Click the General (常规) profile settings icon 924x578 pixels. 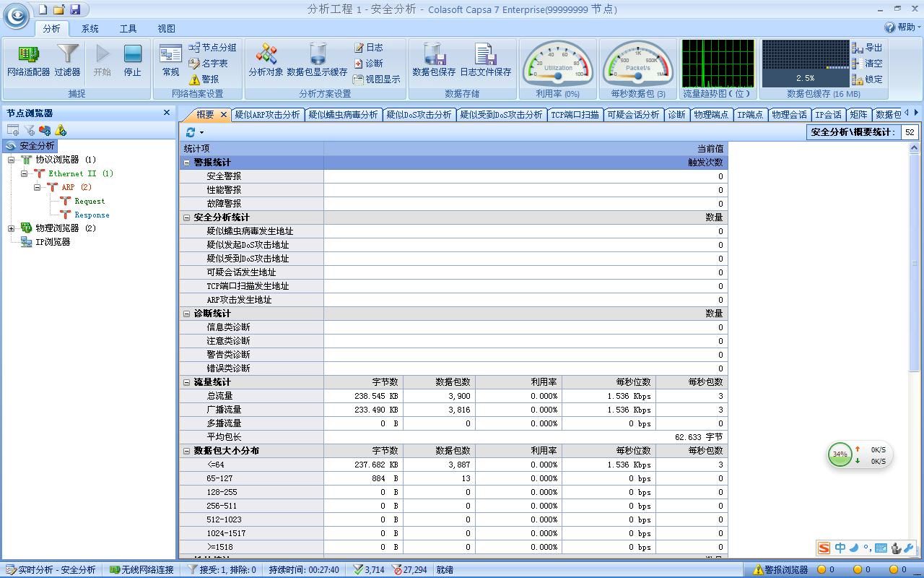pos(170,60)
